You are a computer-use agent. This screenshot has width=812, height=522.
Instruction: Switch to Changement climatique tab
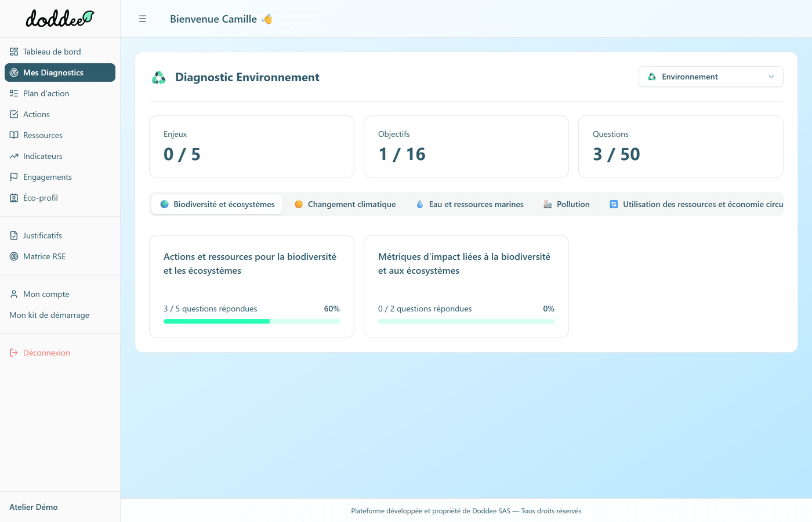[x=345, y=204]
